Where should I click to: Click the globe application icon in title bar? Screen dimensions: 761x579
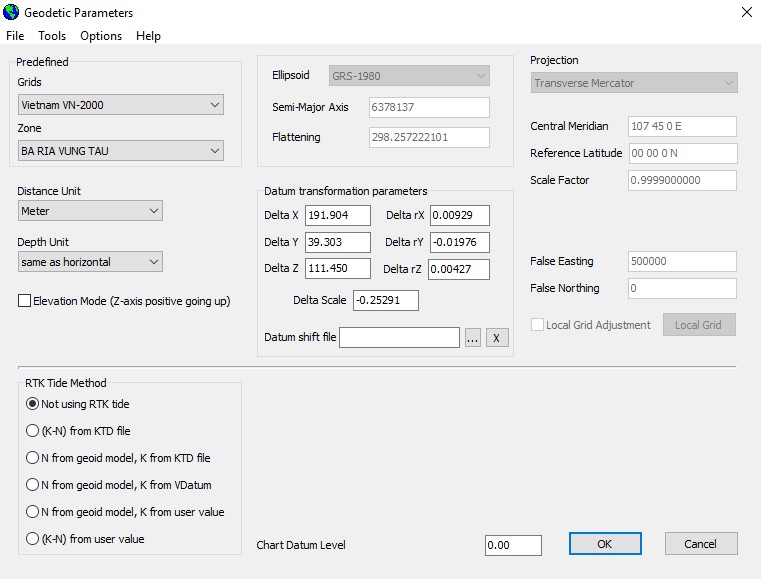(11, 12)
